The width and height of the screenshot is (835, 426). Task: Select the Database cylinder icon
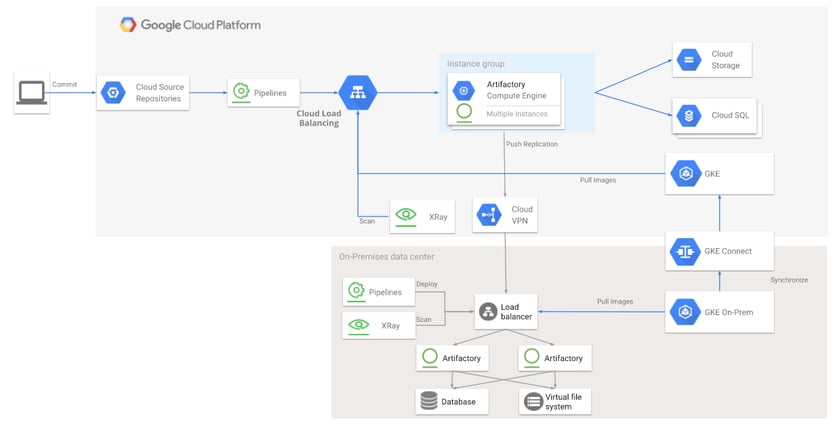429,401
